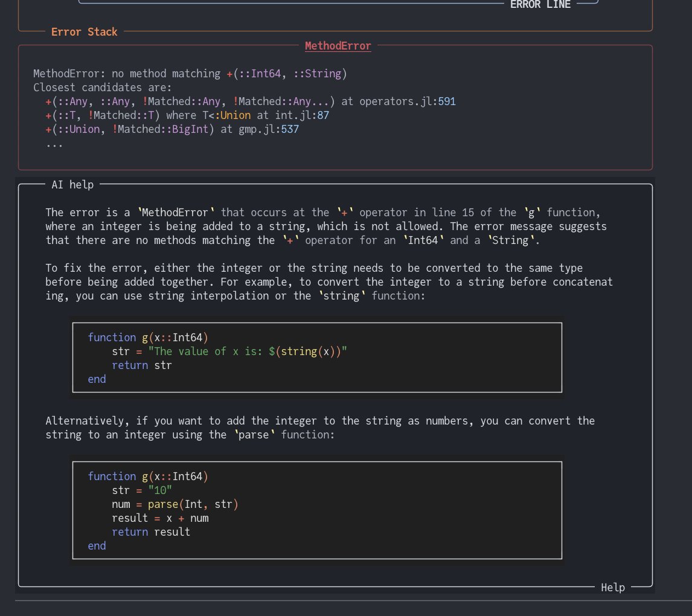Click 'end' keyword in second code block
Image resolution: width=692 pixels, height=616 pixels.
(97, 546)
